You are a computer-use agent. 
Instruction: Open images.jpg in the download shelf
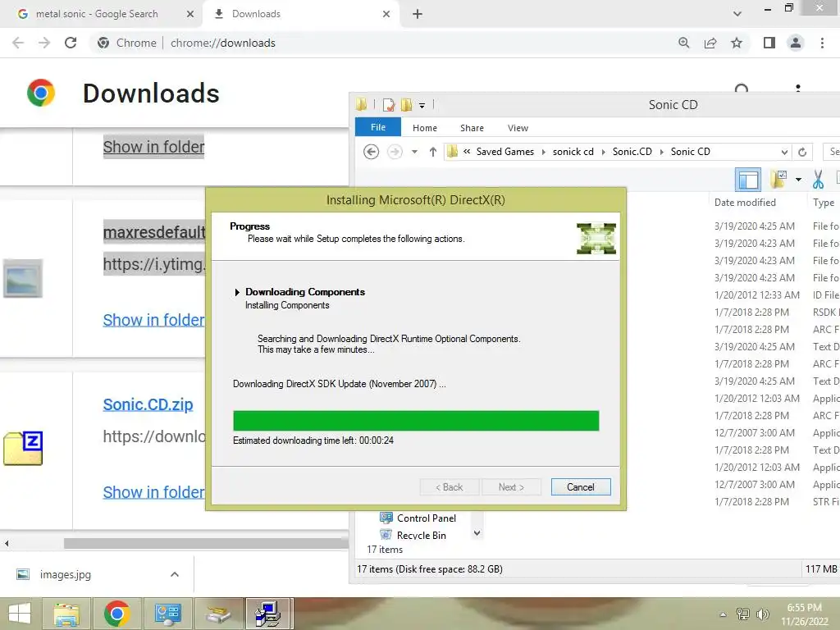(x=66, y=574)
